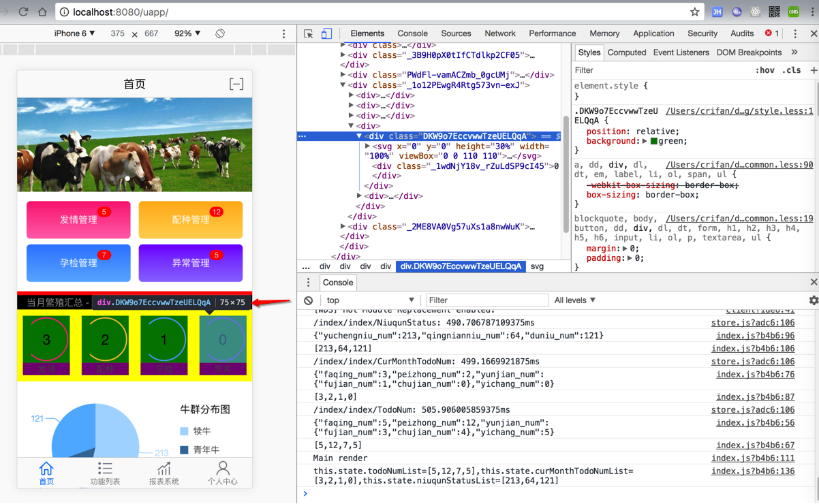819x504 pixels.
Task: Open store.js?adc6:106 link for NiuqunStatus
Action: click(753, 323)
